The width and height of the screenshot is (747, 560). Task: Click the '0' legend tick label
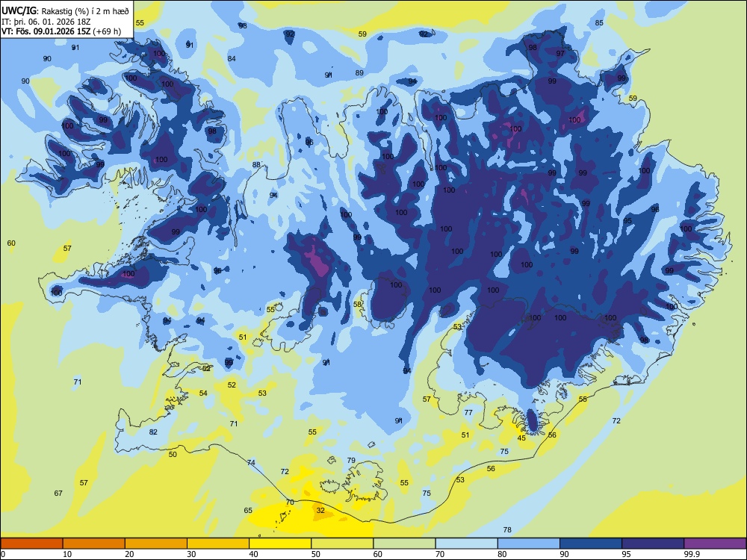pyautogui.click(x=3, y=554)
